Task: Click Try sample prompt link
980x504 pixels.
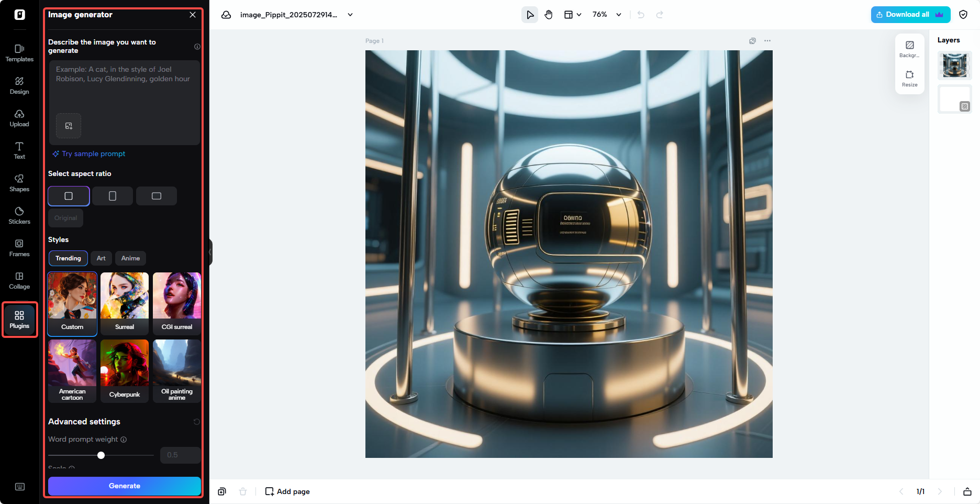Action: (x=89, y=154)
